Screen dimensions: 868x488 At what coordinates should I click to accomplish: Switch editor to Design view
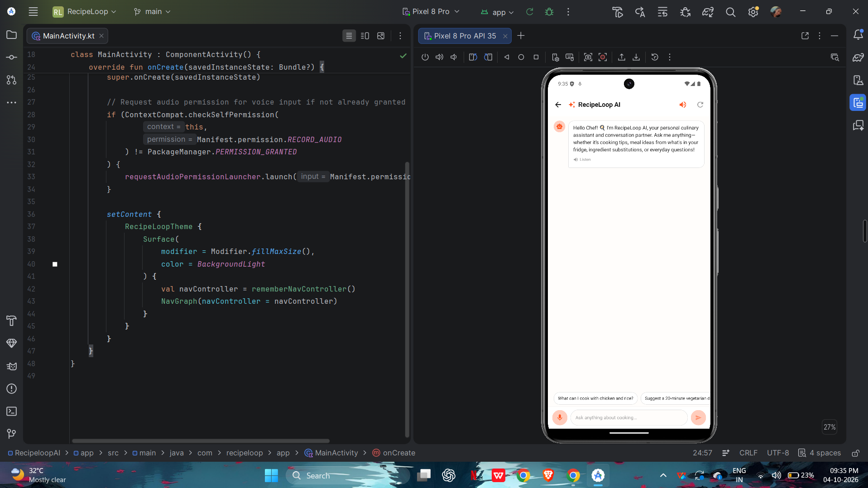pyautogui.click(x=381, y=36)
